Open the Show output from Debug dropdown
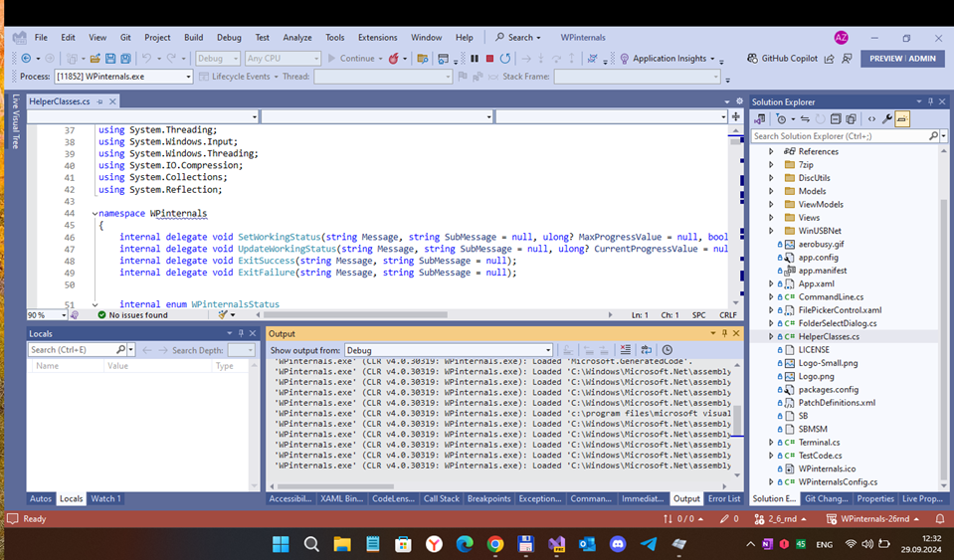954x560 pixels. (x=449, y=350)
